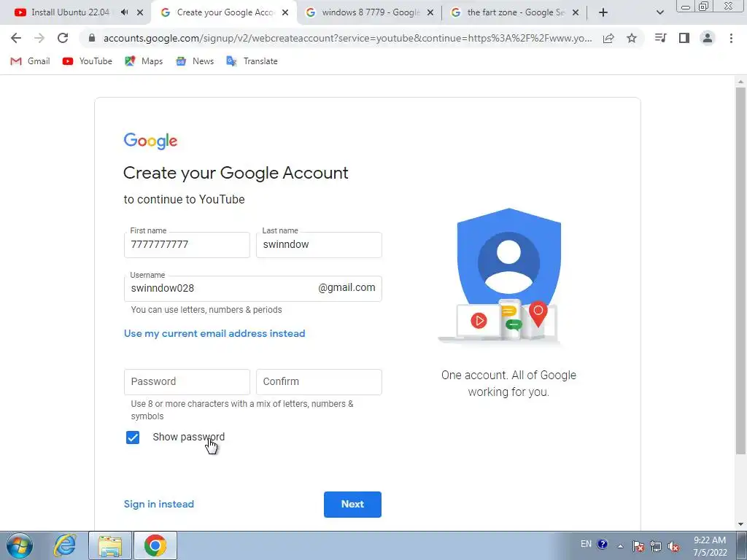The height and width of the screenshot is (560, 747).
Task: Open the Maps bookmark
Action: (144, 61)
